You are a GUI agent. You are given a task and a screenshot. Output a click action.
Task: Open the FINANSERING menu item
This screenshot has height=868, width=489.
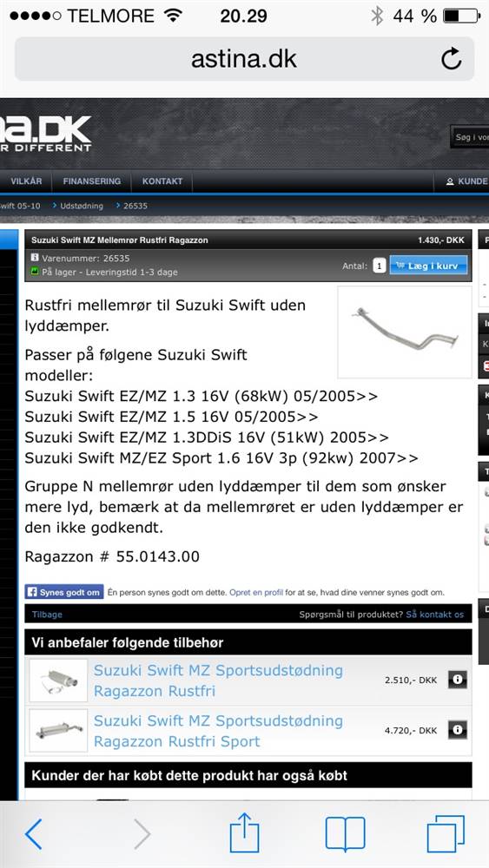pyautogui.click(x=92, y=181)
